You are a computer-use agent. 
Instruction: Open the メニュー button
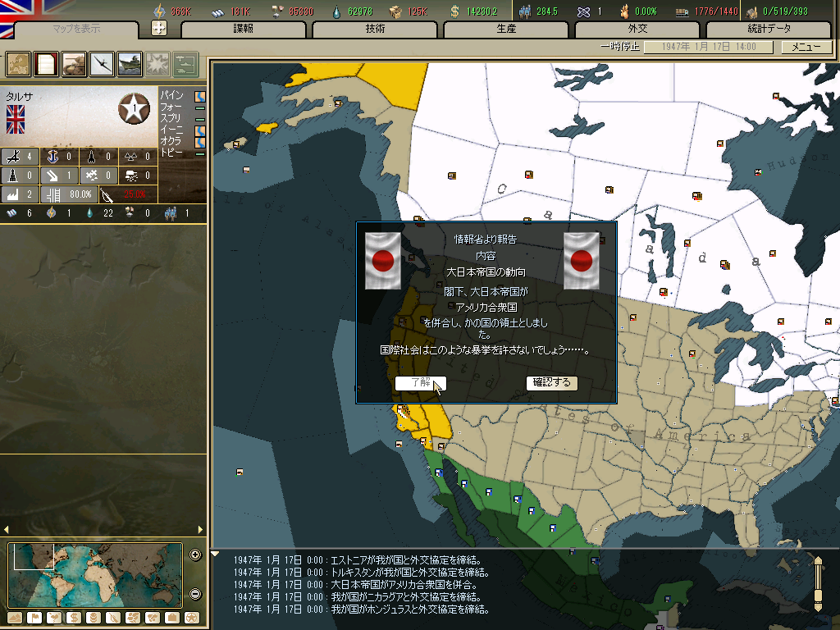pos(806,47)
